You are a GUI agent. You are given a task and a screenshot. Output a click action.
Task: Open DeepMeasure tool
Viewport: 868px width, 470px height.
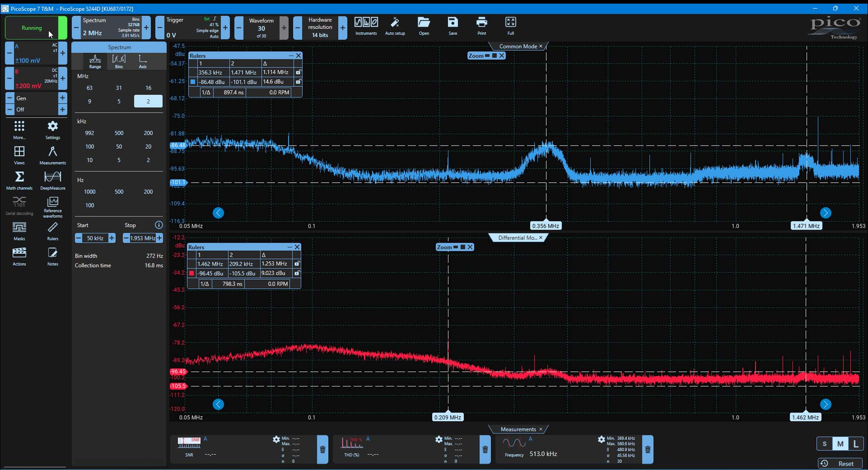(52, 180)
